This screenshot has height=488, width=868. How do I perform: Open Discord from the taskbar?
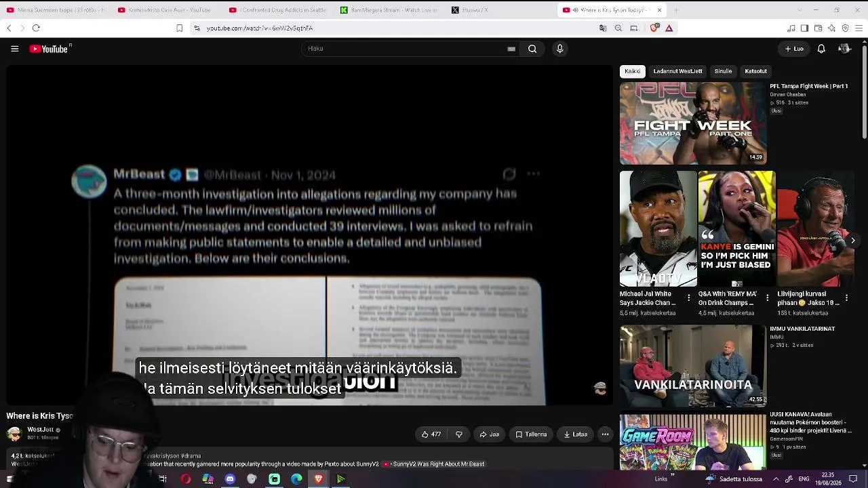[x=230, y=479]
